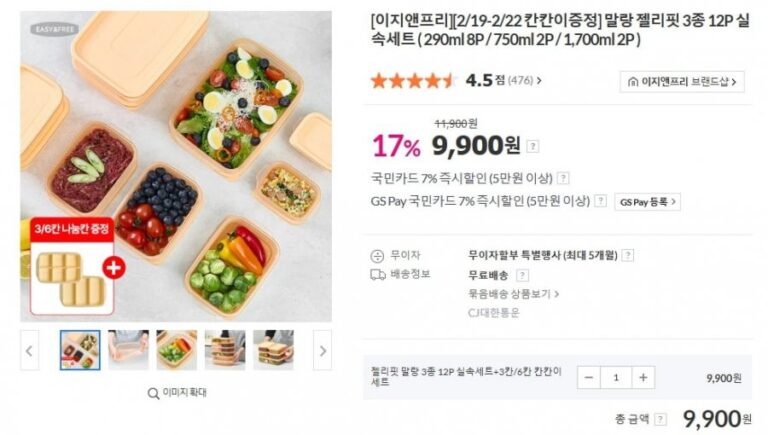This screenshot has height=435, width=768.
Task: Click the quantity input field
Action: coord(616,377)
